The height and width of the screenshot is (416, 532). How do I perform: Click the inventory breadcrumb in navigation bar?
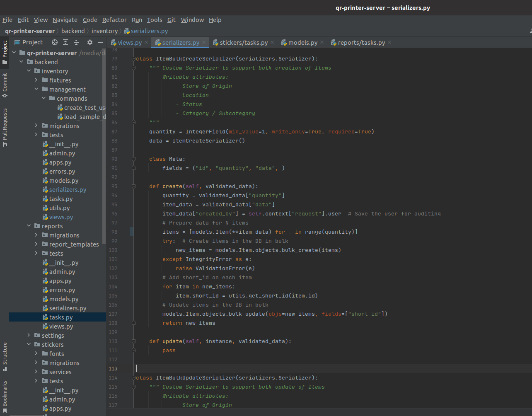[x=104, y=31]
